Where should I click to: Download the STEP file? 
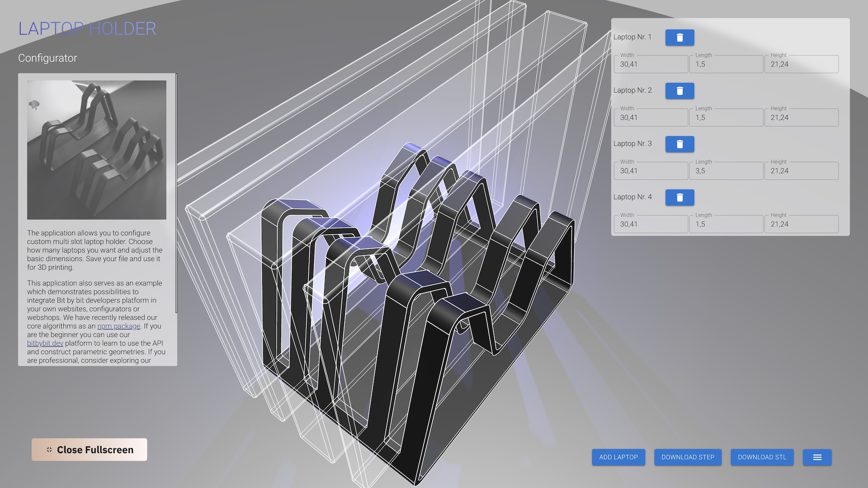688,457
